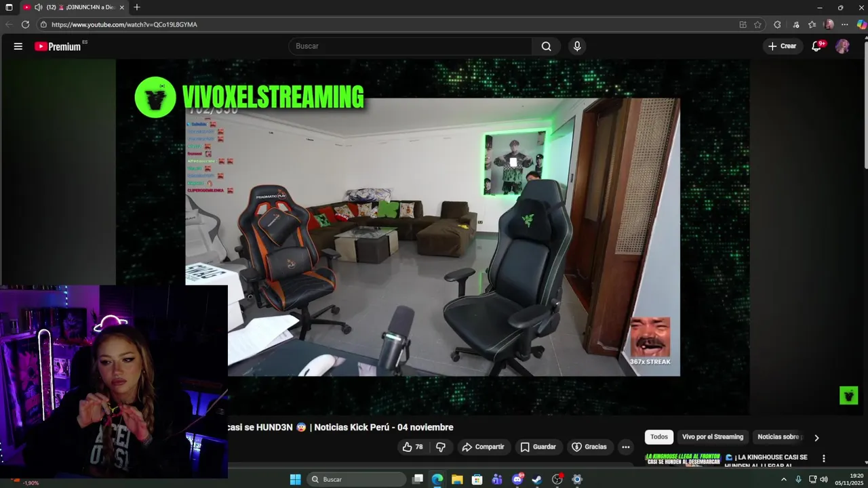The width and height of the screenshot is (868, 488).
Task: Click the Guardar save button
Action: [x=538, y=447]
